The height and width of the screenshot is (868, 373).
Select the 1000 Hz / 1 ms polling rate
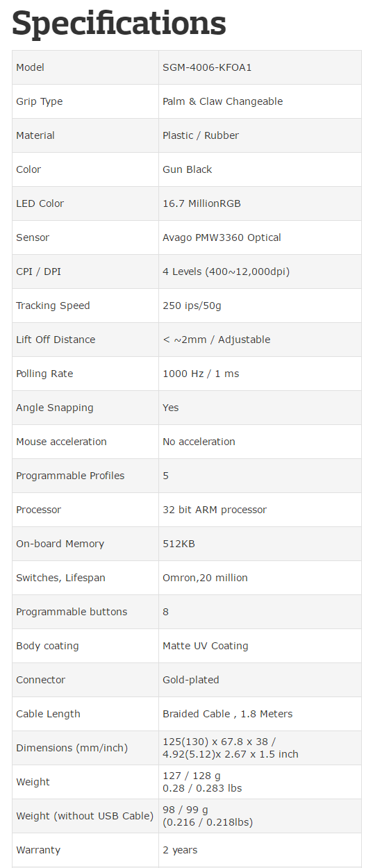coord(201,374)
